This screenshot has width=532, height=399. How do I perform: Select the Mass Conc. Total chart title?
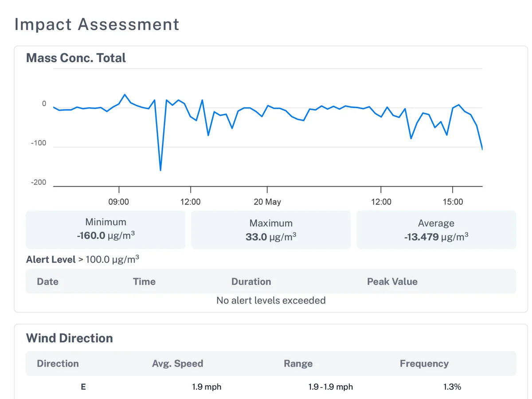[76, 58]
